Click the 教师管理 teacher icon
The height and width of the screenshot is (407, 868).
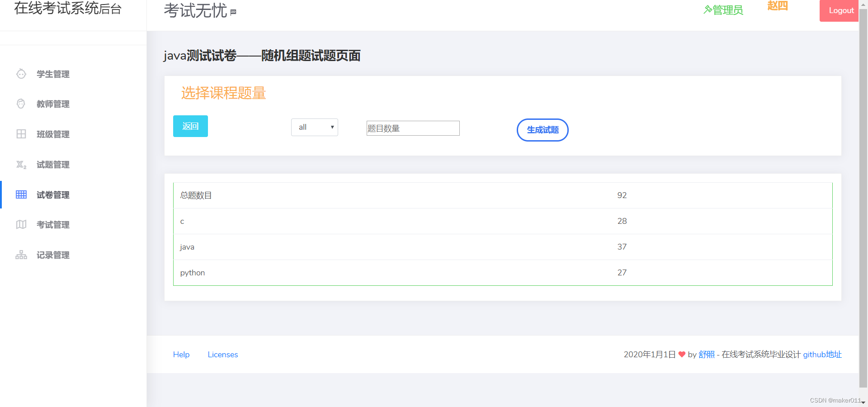[x=21, y=104]
